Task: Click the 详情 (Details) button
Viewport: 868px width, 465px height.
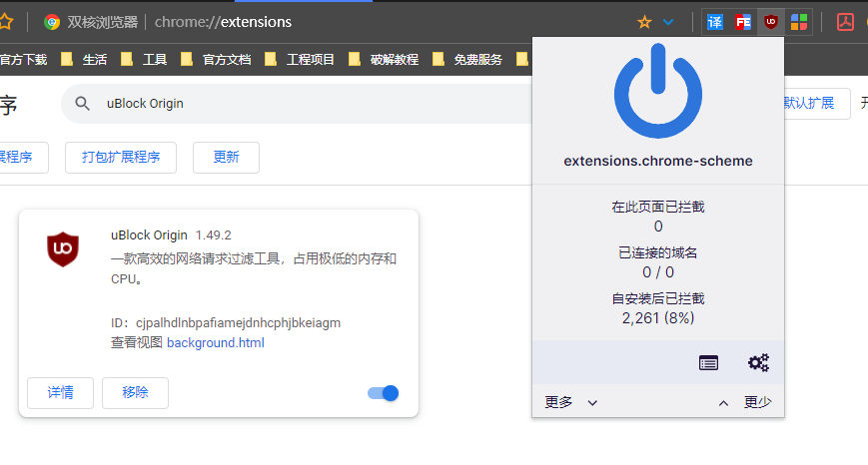Action: 60,393
